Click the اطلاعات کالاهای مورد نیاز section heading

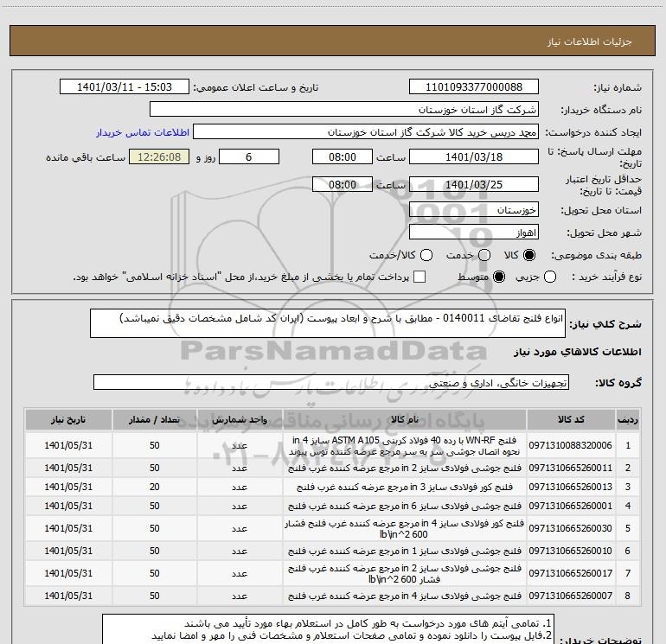pos(577,352)
